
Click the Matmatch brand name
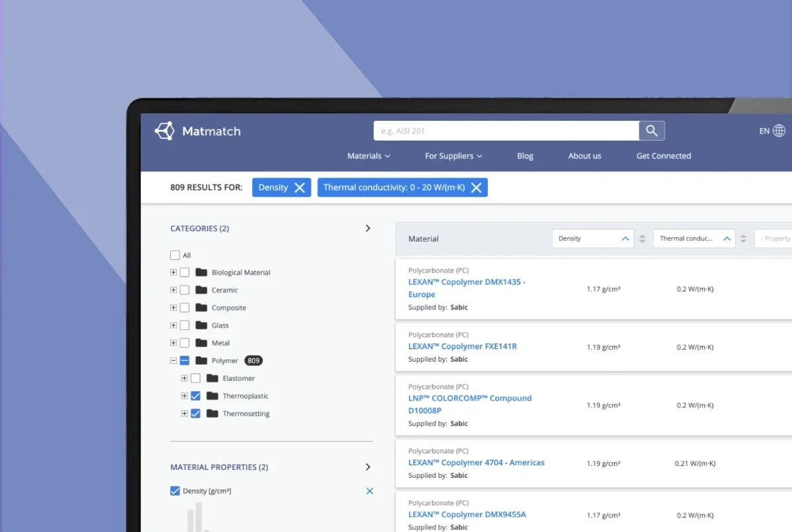(x=211, y=131)
